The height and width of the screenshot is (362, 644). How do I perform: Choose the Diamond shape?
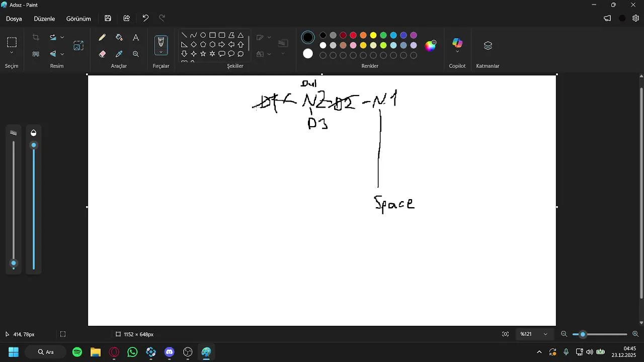point(193,44)
